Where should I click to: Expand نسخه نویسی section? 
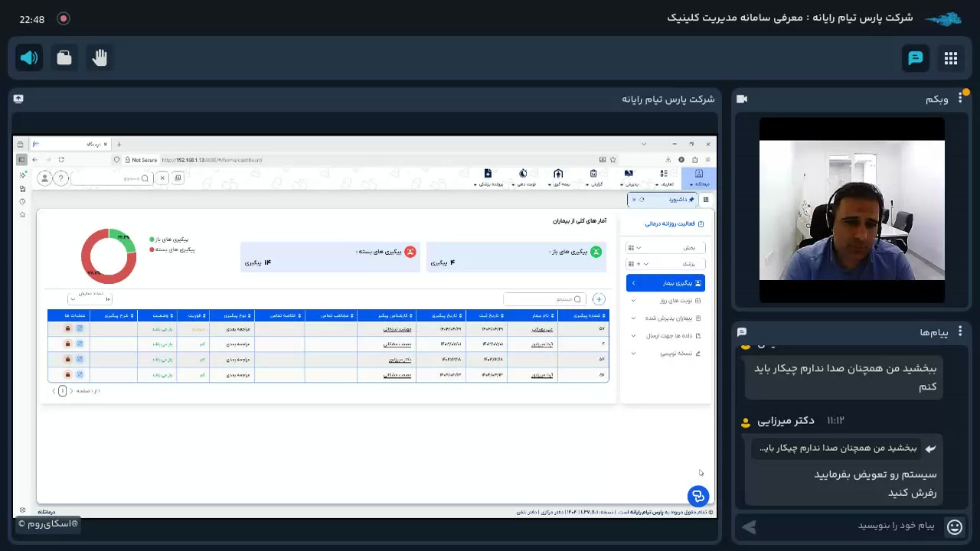click(665, 354)
